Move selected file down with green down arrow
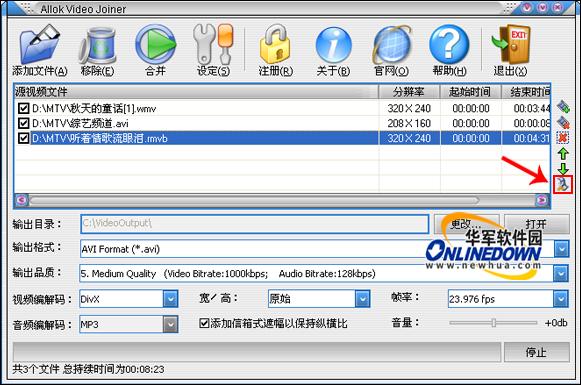 pyautogui.click(x=563, y=169)
